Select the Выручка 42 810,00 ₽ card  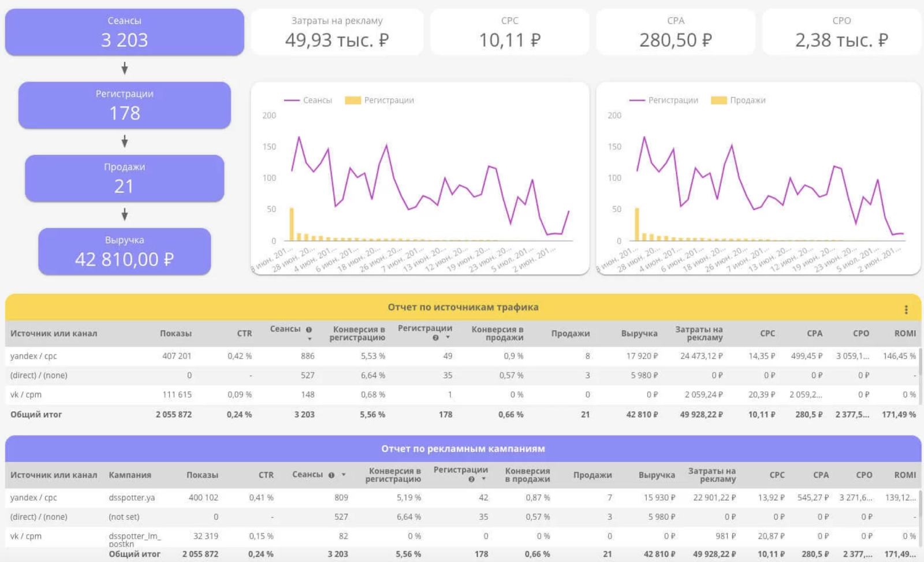pos(125,252)
